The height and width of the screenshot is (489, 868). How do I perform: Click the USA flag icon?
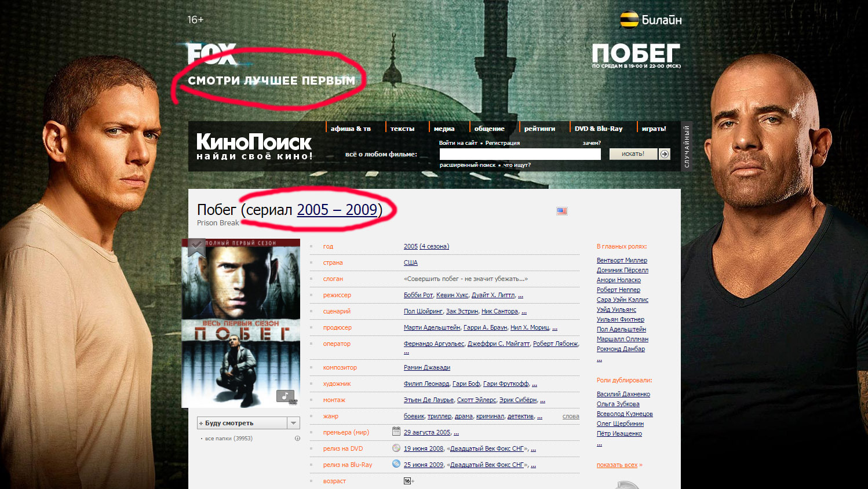click(x=561, y=211)
